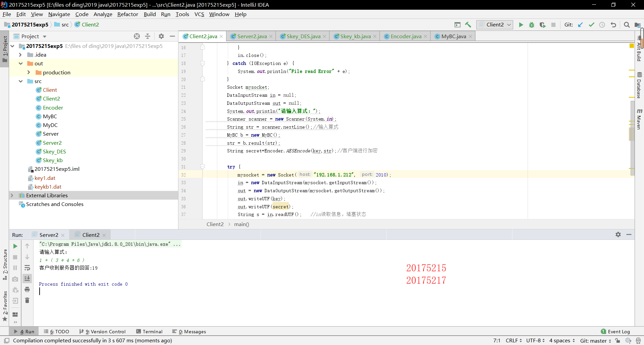Expand External Libraries node
This screenshot has height=345, width=644.
12,195
